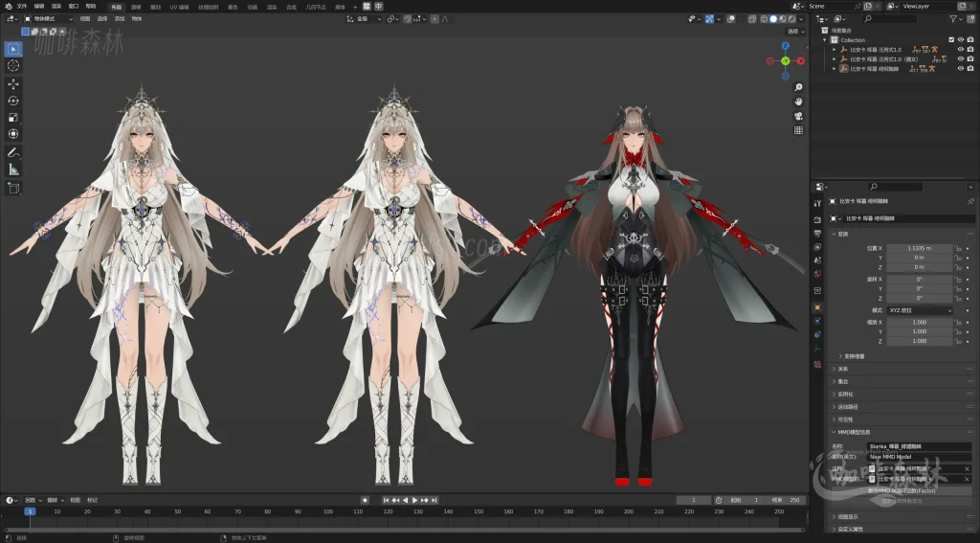Open the Collection properties tab
Screen dimensions: 980x543
817,291
